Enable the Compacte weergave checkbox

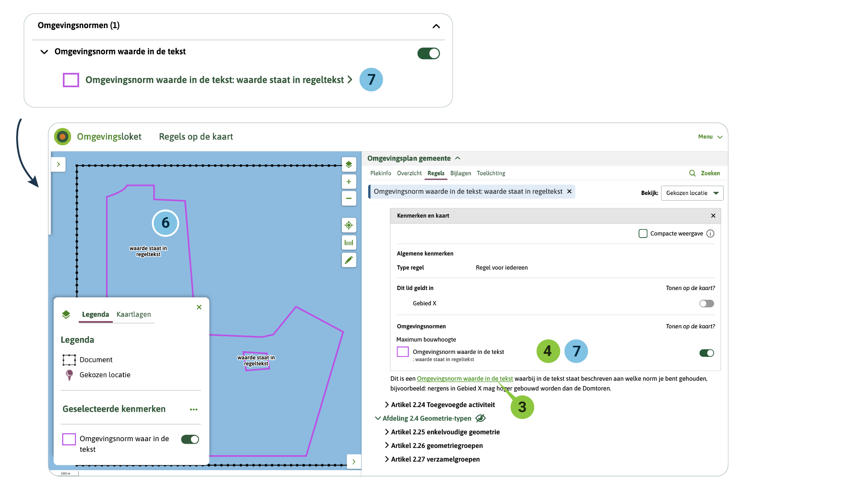tap(643, 234)
